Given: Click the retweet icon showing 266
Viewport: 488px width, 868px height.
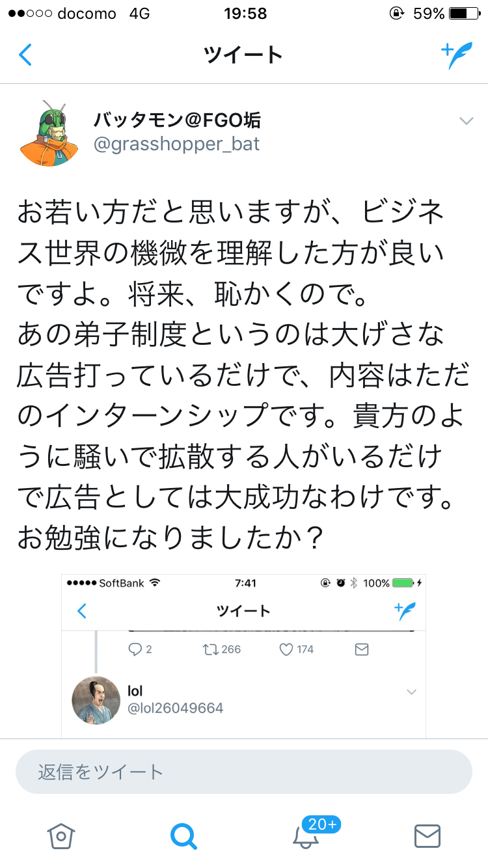Looking at the screenshot, I should [211, 649].
